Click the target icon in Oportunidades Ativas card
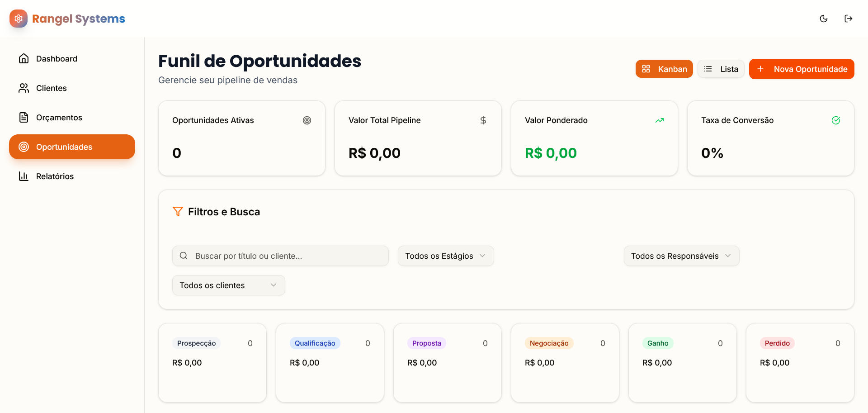Screen dimensions: 868x413 (x=307, y=120)
